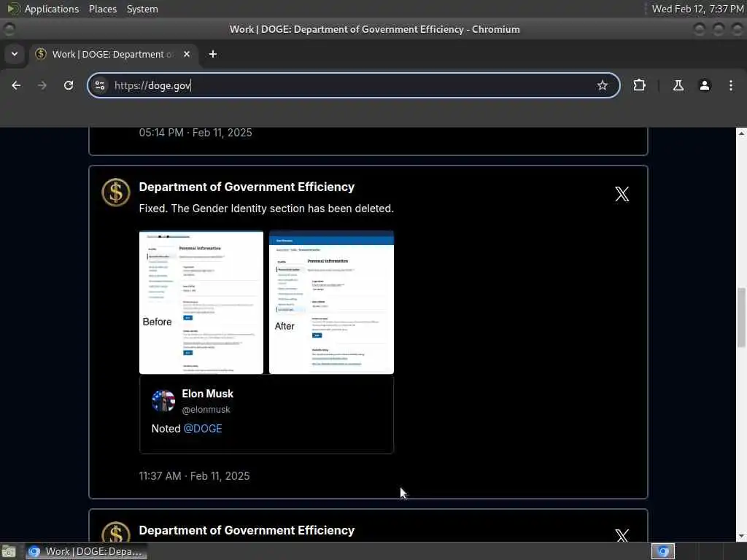Open the After screenshot thumbnail
This screenshot has width=747, height=560.
tap(332, 303)
